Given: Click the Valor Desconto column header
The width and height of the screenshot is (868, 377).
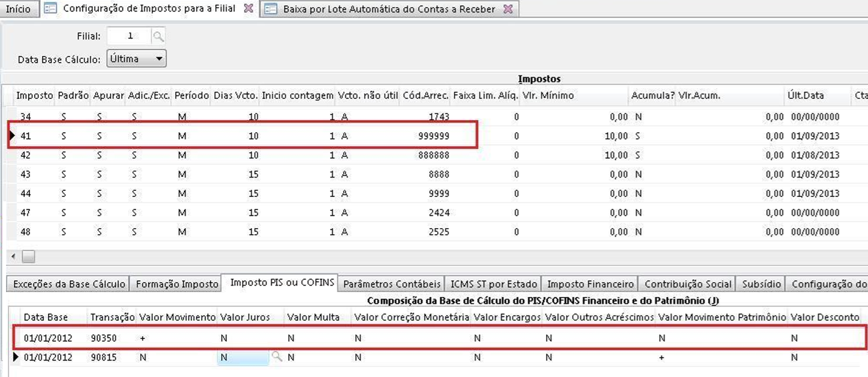Looking at the screenshot, I should (825, 317).
